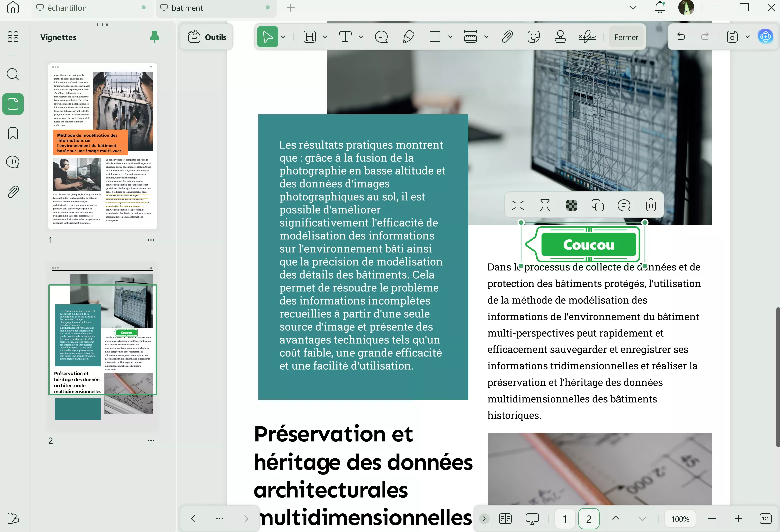780x532 pixels.
Task: Delete the Coucou stamp with the trash icon
Action: point(650,205)
